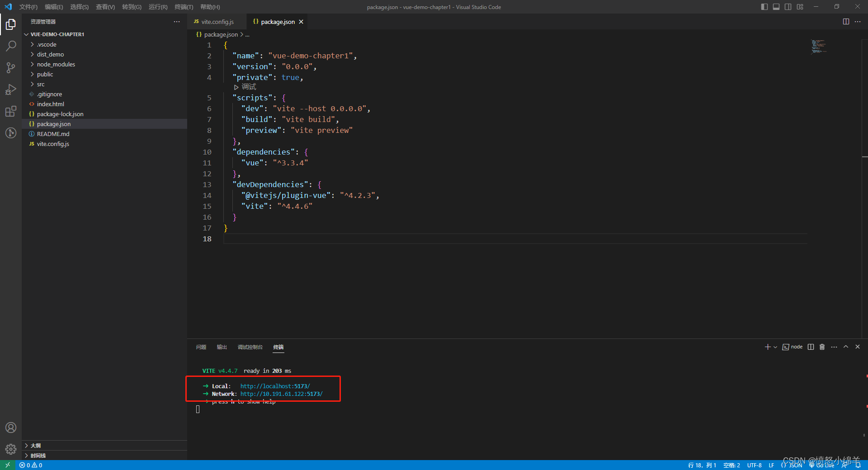Expand the .vscode folder

click(104, 44)
